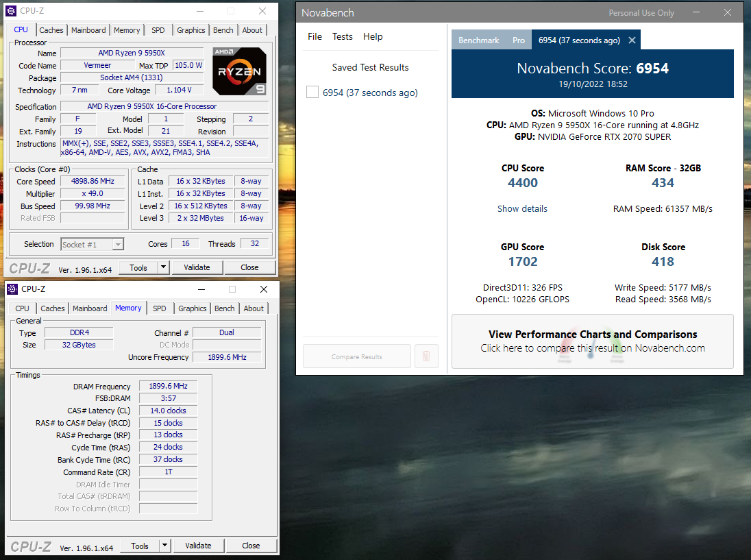Open Bench tab in top CPU-Z window
Screen dimensions: 751x560
coord(223,29)
